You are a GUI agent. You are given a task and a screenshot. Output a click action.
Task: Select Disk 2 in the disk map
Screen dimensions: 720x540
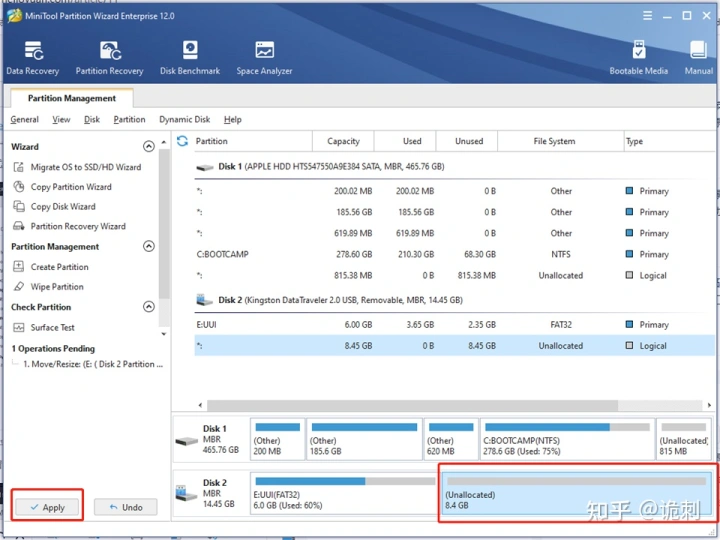211,494
